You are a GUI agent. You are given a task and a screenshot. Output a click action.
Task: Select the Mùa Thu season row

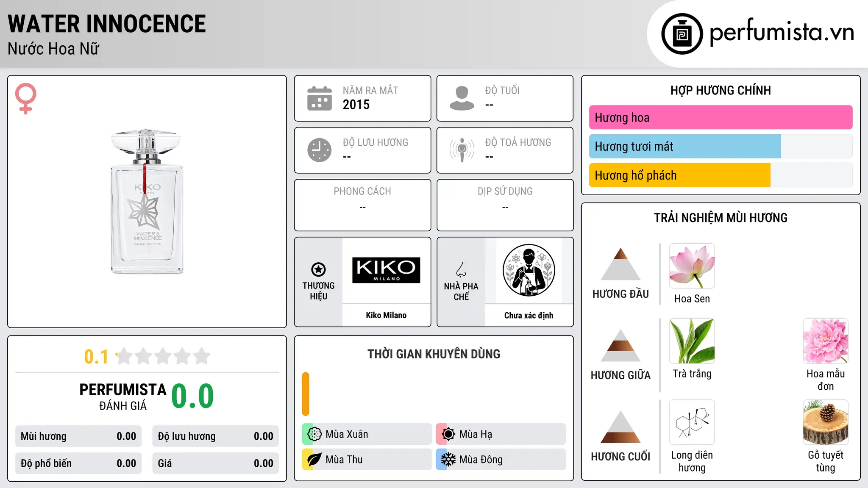367,460
